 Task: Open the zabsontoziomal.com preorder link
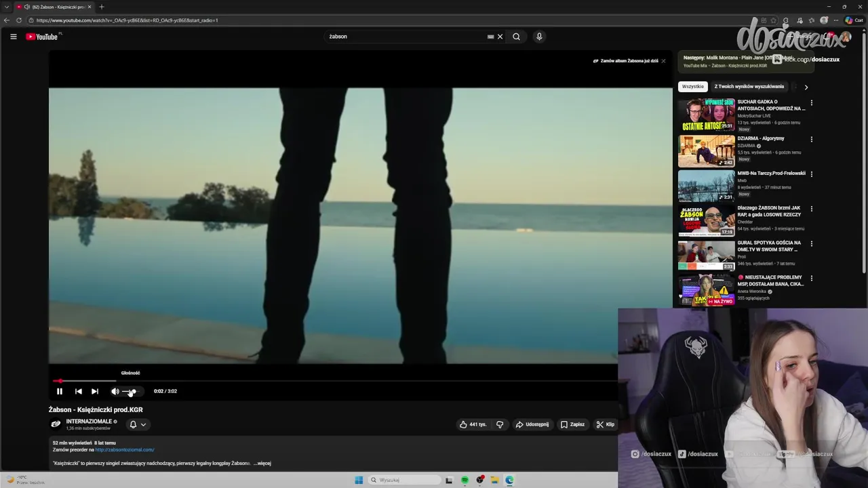tap(125, 449)
